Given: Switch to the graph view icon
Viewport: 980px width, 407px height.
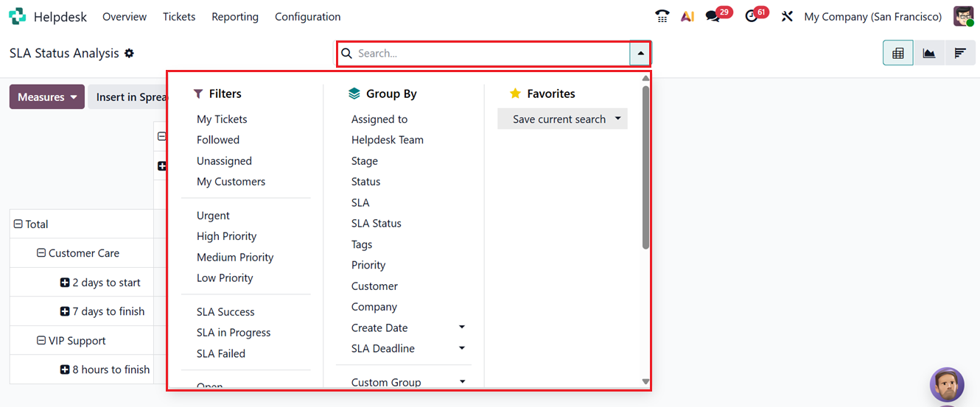Looking at the screenshot, I should (929, 53).
